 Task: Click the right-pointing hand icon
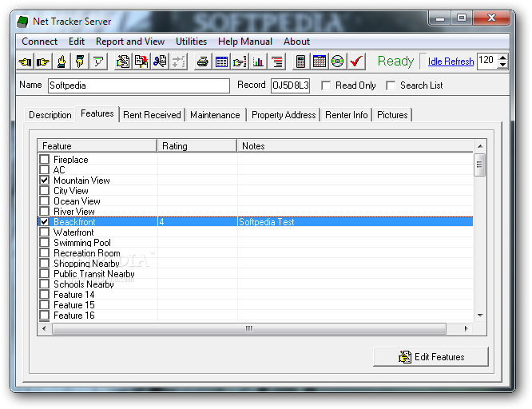click(43, 62)
